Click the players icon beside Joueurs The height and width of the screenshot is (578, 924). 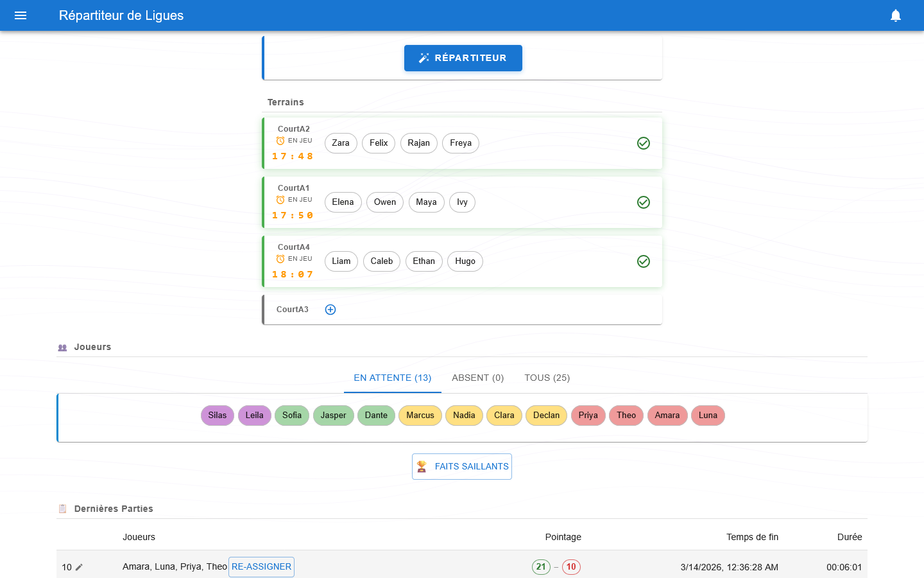pyautogui.click(x=62, y=347)
